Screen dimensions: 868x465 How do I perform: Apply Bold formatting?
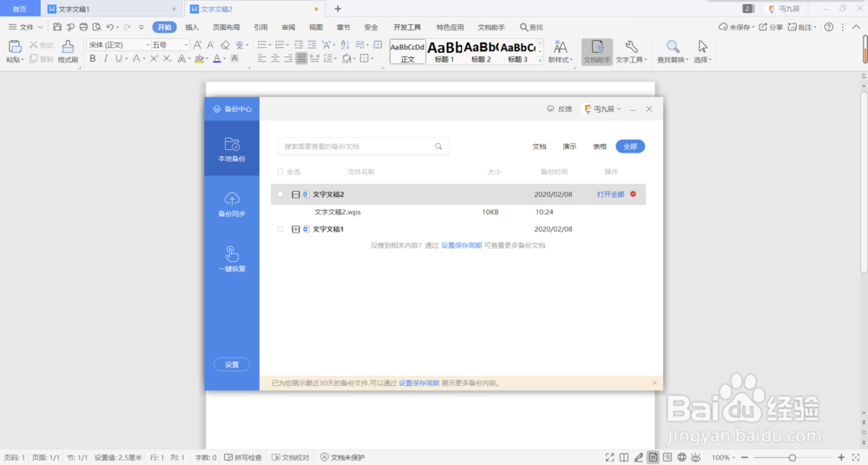[x=93, y=59]
